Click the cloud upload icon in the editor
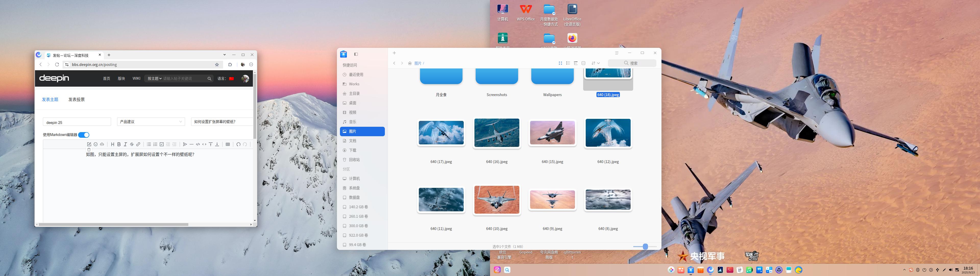 tap(102, 144)
